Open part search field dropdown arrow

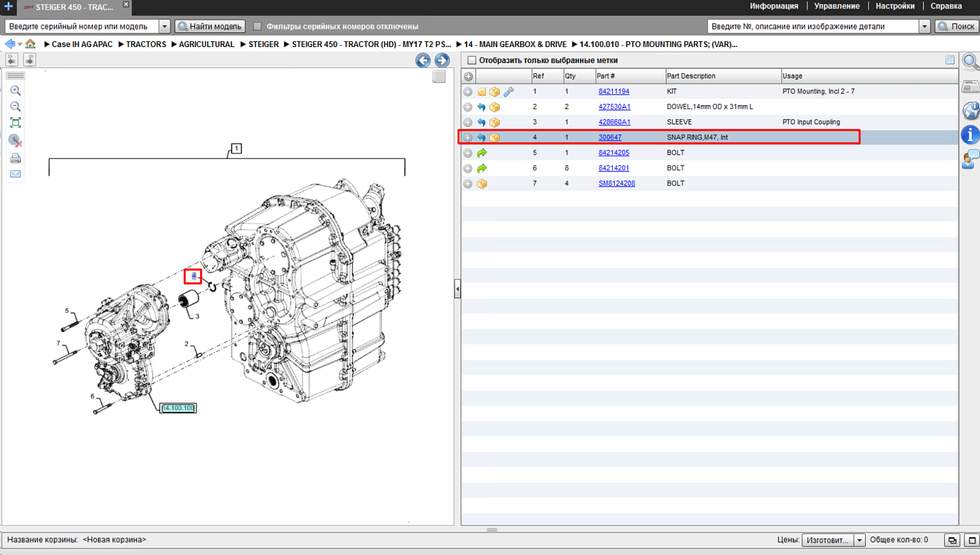point(924,26)
